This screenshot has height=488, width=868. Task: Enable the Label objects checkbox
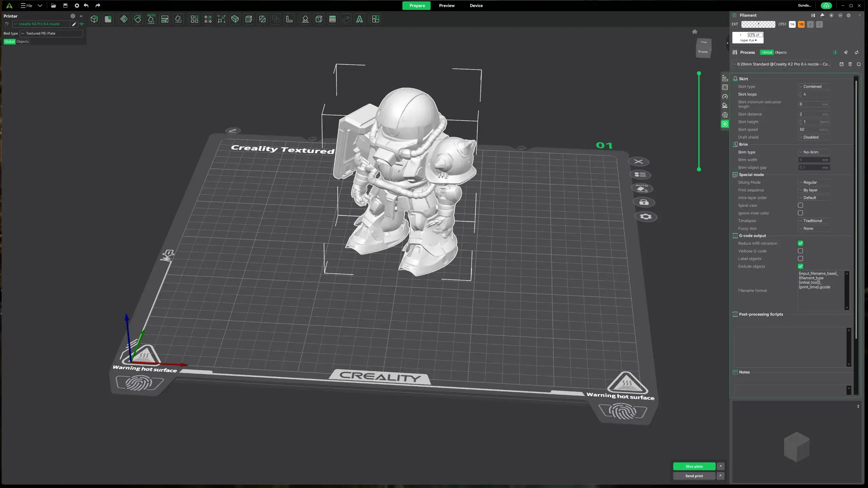[801, 259]
